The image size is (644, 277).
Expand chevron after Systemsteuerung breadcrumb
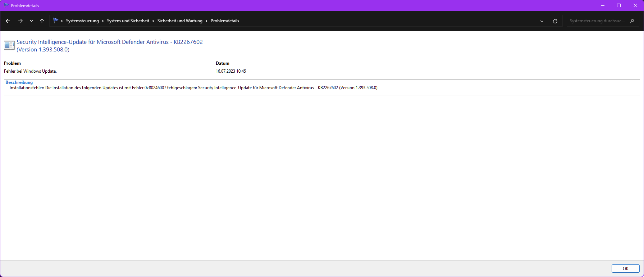(103, 21)
